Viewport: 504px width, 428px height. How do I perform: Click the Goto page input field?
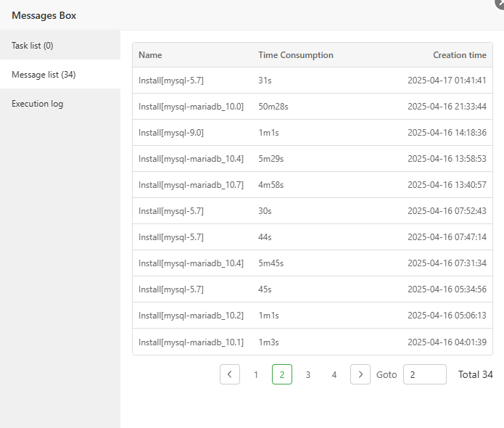pyautogui.click(x=424, y=374)
